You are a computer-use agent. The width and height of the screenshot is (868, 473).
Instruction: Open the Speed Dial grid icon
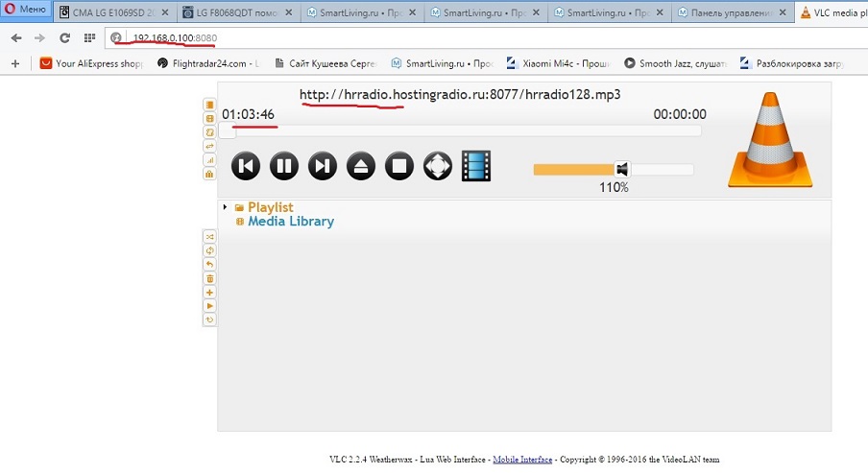tap(89, 37)
